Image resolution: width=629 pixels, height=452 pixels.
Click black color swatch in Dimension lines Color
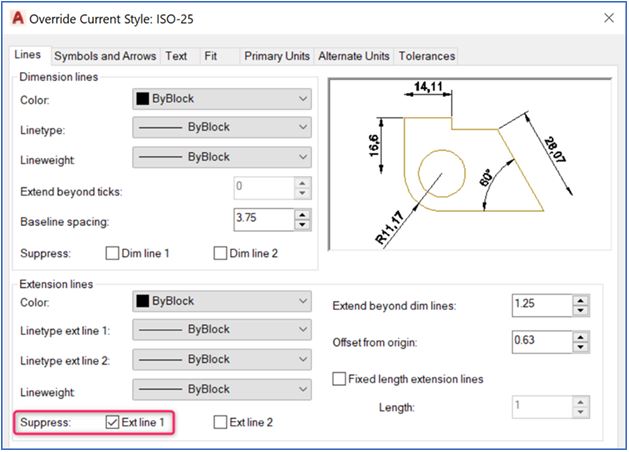click(142, 99)
